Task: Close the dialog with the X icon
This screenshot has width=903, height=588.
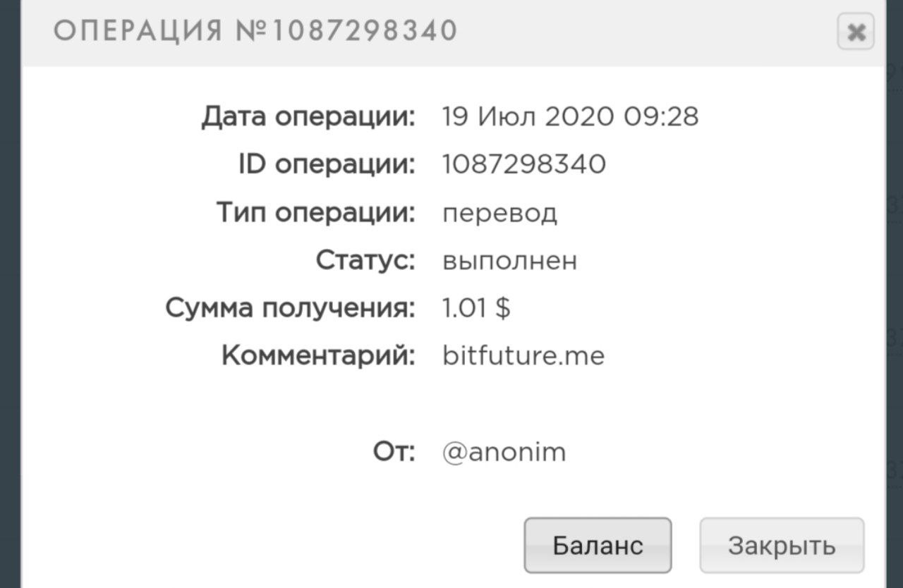Action: [856, 32]
